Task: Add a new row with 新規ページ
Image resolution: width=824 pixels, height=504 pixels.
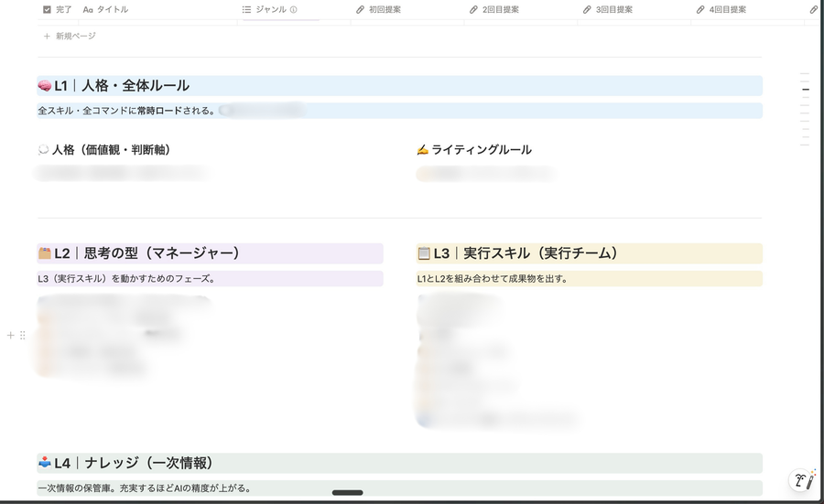Action: [x=70, y=36]
